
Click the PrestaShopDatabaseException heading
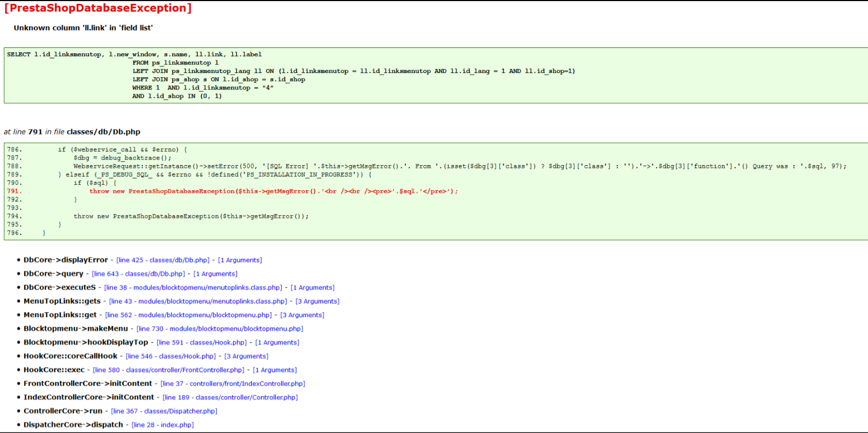click(98, 8)
